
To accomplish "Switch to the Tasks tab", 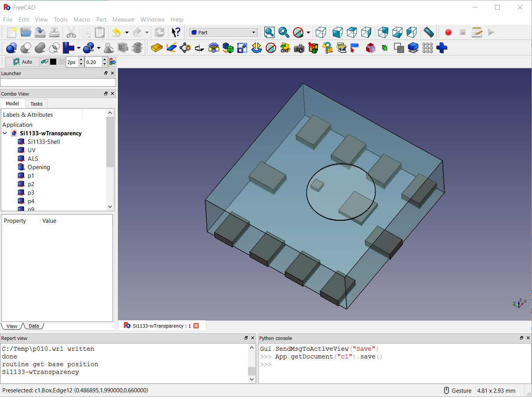I will (36, 104).
